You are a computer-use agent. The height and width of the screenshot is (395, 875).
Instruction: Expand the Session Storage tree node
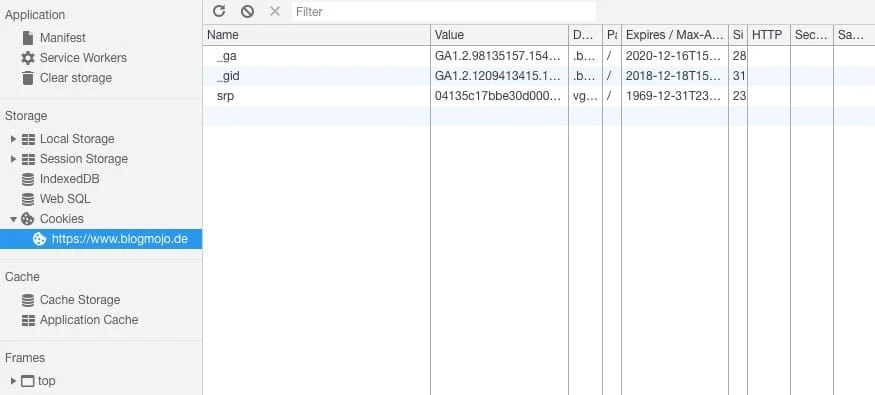tap(13, 159)
